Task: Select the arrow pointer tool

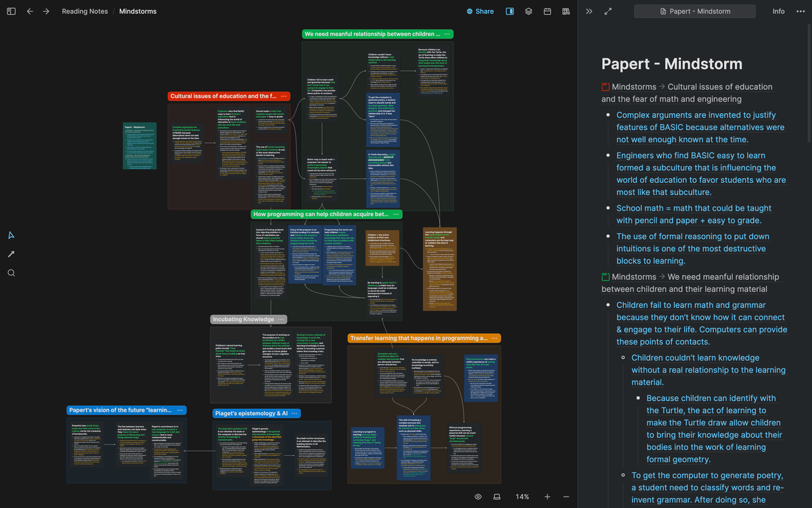Action: [x=11, y=235]
